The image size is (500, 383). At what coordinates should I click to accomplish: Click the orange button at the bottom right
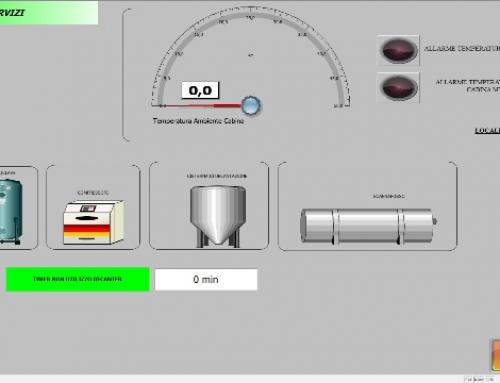point(495,355)
